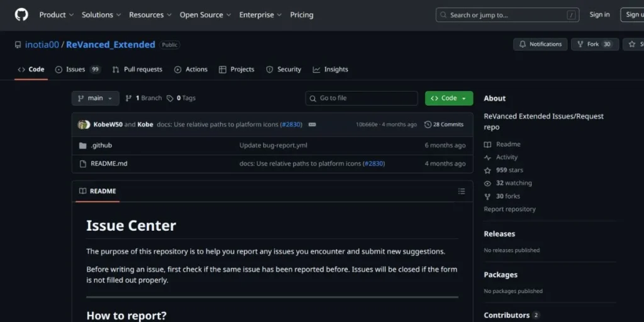Open the Kobe co-author link
This screenshot has height=322, width=644.
pyautogui.click(x=145, y=125)
